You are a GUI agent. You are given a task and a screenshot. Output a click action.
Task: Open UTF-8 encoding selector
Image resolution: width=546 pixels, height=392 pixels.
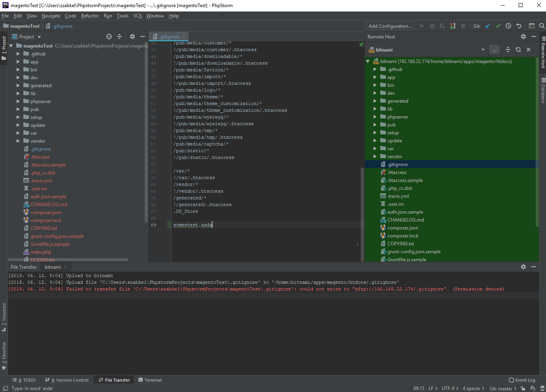(450, 388)
